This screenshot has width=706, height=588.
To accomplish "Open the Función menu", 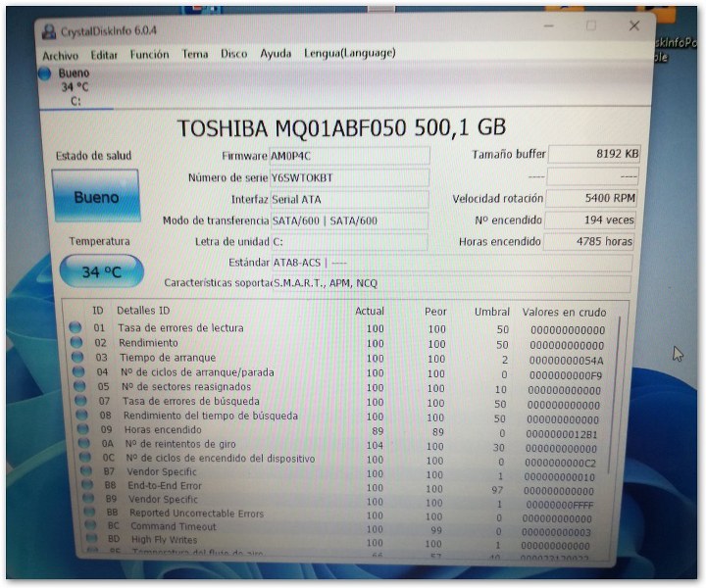I will (149, 55).
